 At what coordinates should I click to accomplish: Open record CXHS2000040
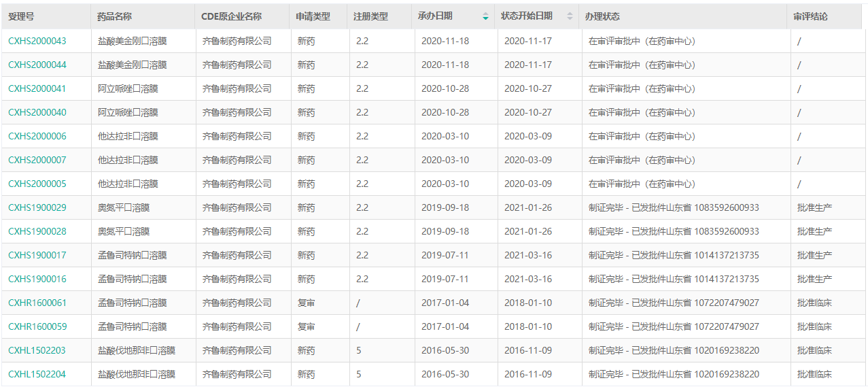(37, 112)
